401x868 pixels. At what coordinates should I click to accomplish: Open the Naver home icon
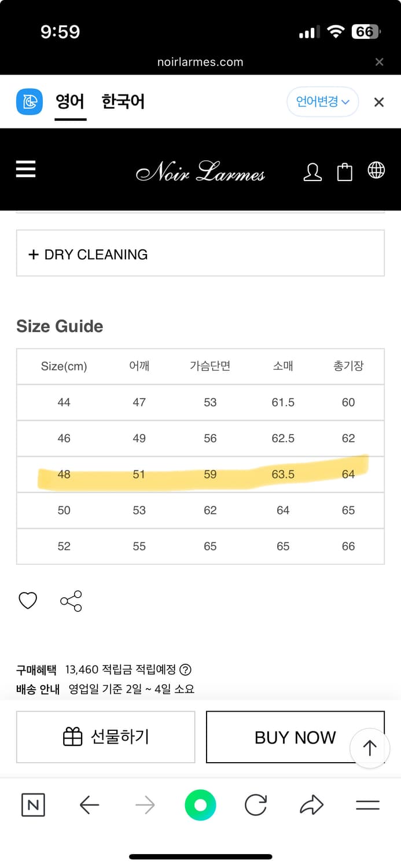pyautogui.click(x=33, y=805)
